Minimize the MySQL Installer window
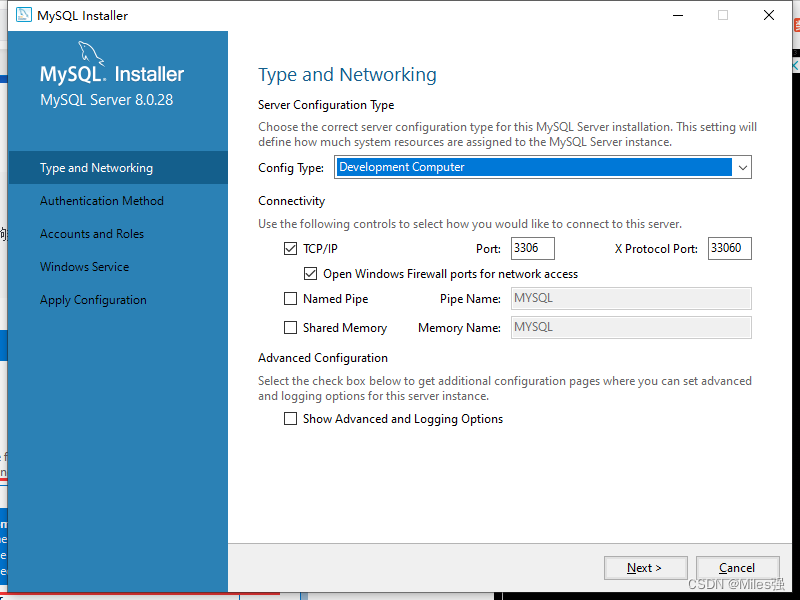Image resolution: width=800 pixels, height=600 pixels. (678, 15)
